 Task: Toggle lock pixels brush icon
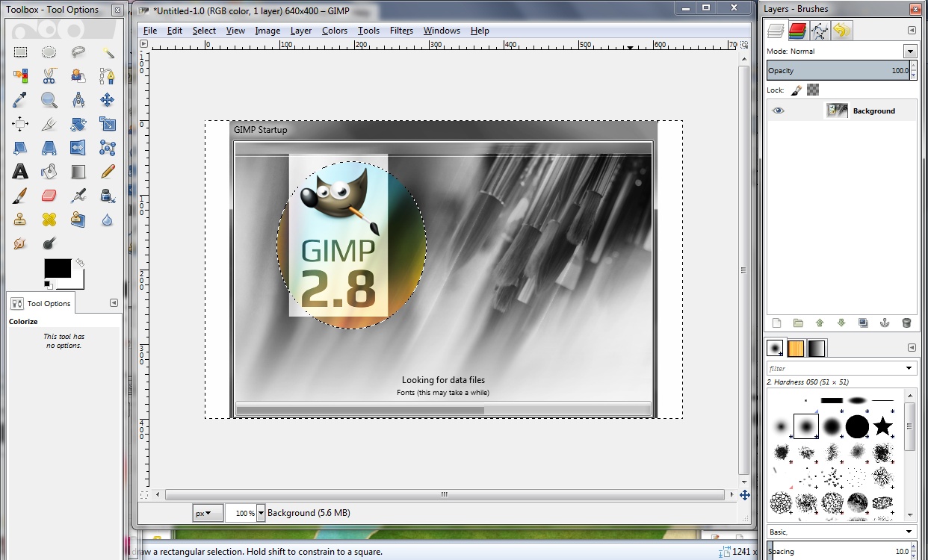796,90
